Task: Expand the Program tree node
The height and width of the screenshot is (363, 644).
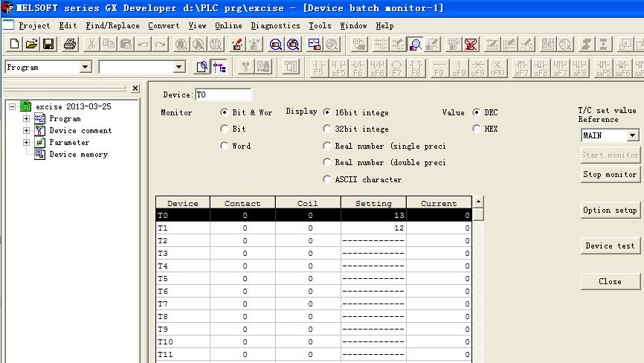Action: pyautogui.click(x=27, y=119)
